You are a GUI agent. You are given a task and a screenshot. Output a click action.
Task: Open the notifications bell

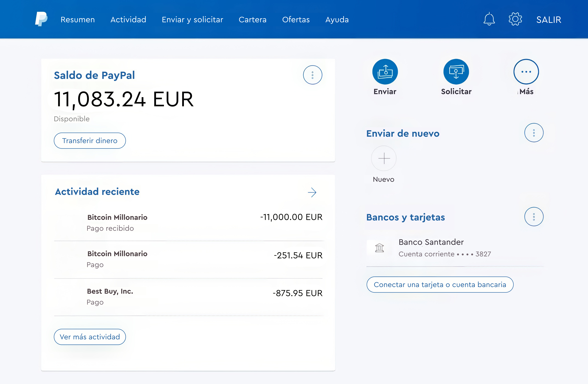click(489, 19)
